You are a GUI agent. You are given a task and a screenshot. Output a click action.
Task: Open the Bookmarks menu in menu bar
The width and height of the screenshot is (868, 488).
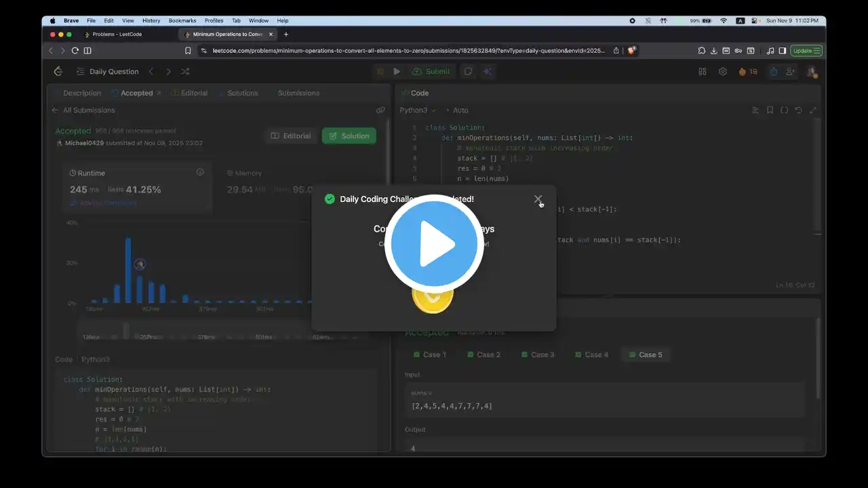(182, 20)
